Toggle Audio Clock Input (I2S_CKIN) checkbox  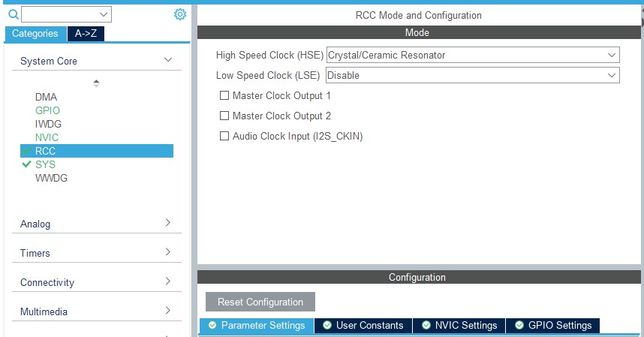click(x=224, y=137)
